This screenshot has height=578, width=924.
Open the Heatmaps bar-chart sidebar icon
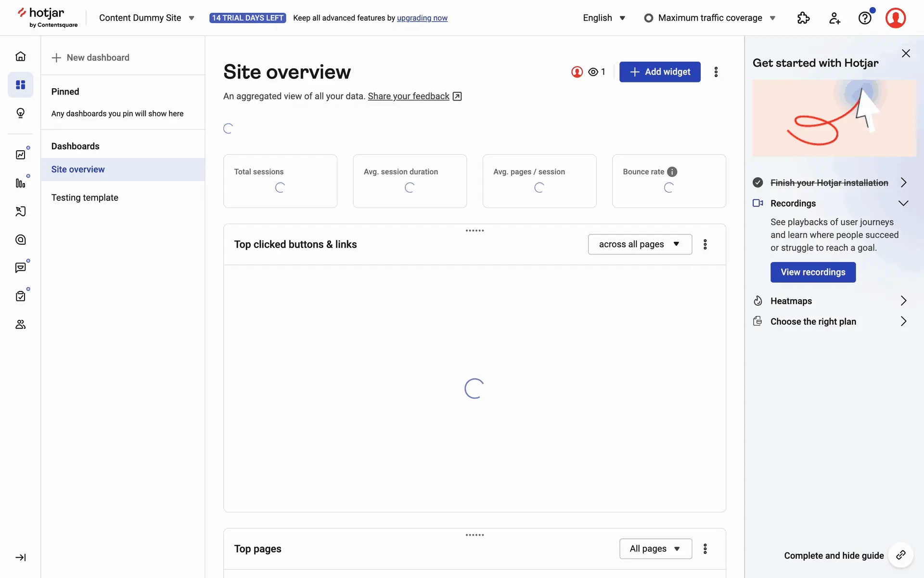20,183
